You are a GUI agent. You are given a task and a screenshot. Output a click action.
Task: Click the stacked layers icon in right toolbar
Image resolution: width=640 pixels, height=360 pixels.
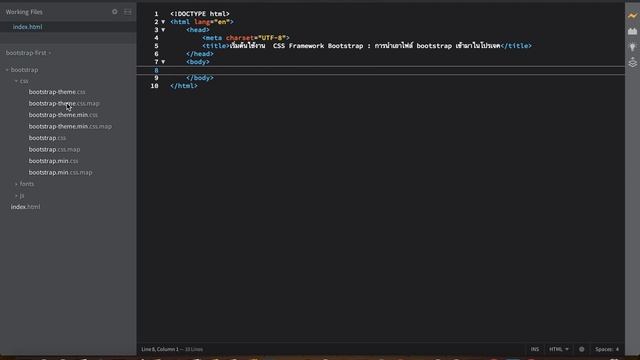pyautogui.click(x=632, y=62)
